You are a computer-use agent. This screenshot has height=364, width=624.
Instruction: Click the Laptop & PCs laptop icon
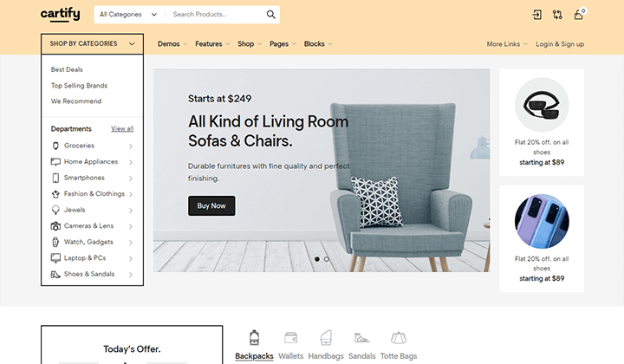[x=55, y=257]
